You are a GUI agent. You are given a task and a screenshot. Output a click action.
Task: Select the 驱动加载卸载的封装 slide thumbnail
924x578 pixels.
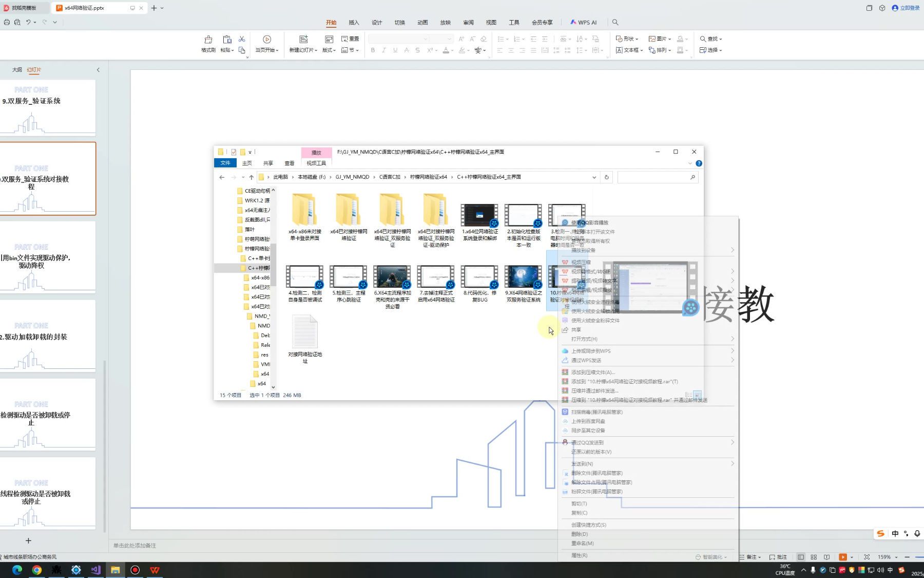48,336
